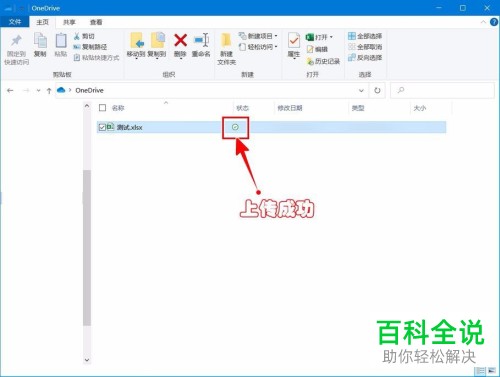This screenshot has height=377, width=500.
Task: Minimize the OneDrive window
Action: click(x=439, y=8)
